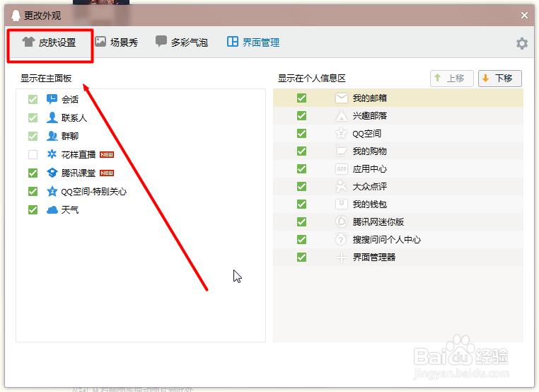
Task: Select the 界面管理 interface management tab
Action: point(253,42)
